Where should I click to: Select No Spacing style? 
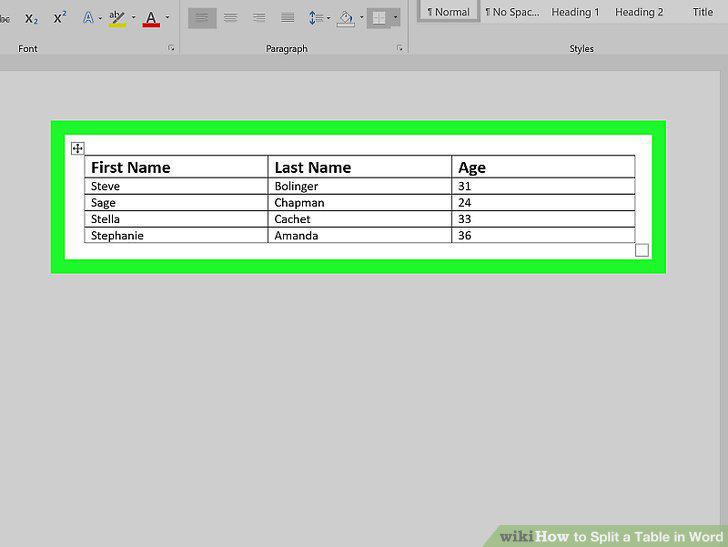pos(513,12)
